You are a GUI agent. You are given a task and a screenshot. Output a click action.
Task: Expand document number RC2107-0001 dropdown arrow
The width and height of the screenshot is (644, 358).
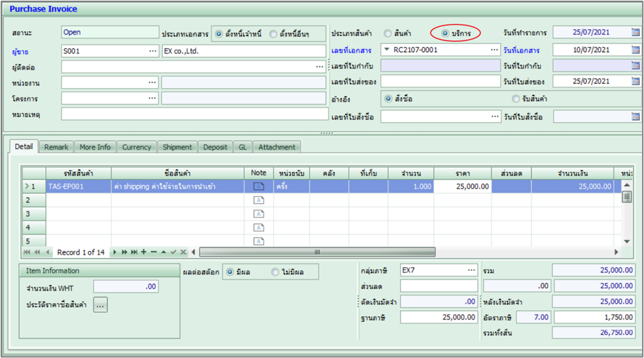(x=386, y=50)
